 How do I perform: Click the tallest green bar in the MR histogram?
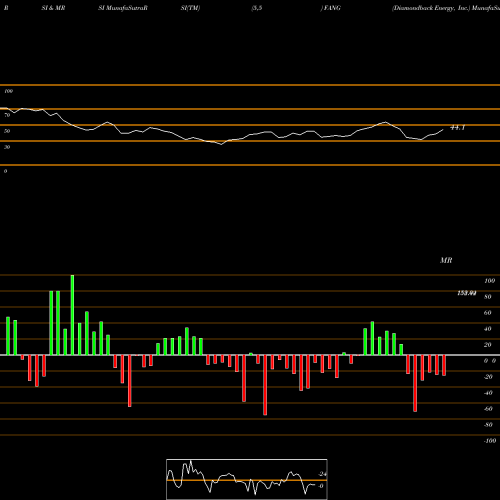coord(72,315)
